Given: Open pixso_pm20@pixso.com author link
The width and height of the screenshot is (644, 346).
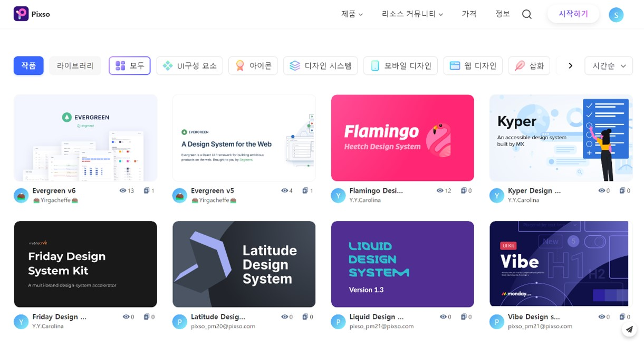Looking at the screenshot, I should point(223,326).
